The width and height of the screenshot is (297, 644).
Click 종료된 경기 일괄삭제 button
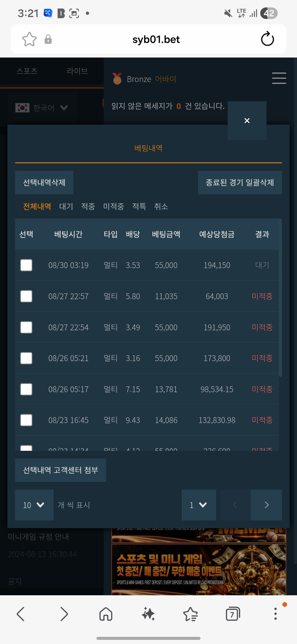(240, 182)
